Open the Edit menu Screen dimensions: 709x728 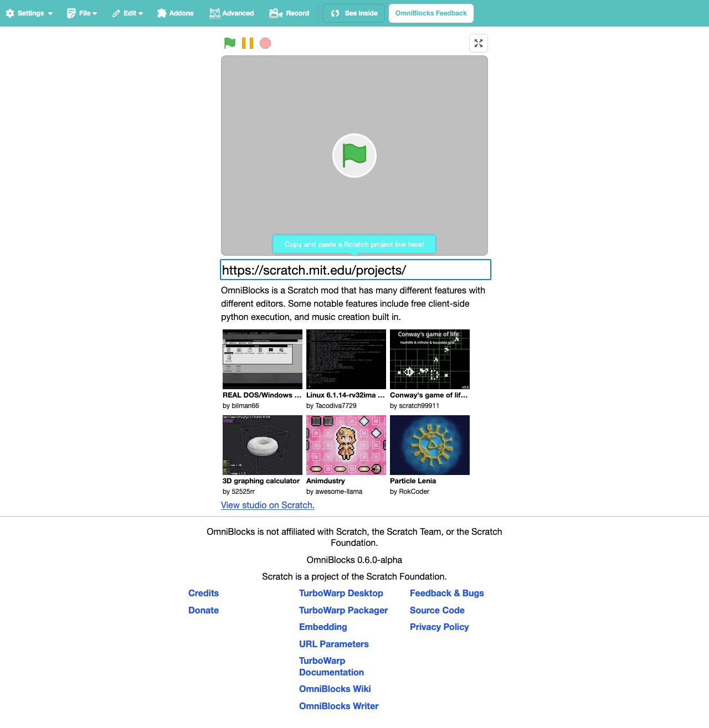click(127, 13)
